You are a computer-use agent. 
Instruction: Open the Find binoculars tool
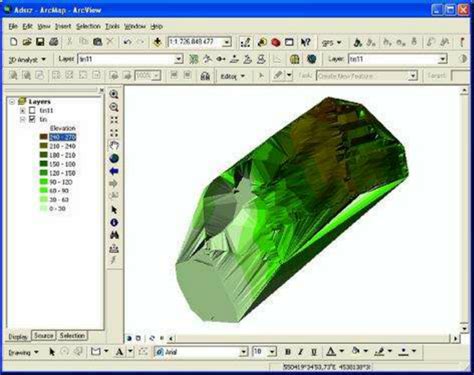114,235
